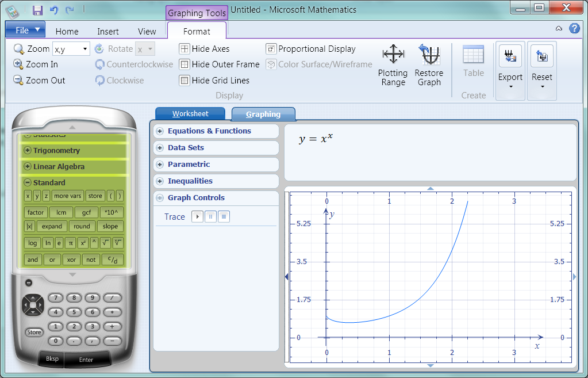Viewport: 588px width, 378px height.
Task: Play the graph Trace animation
Action: 197,217
